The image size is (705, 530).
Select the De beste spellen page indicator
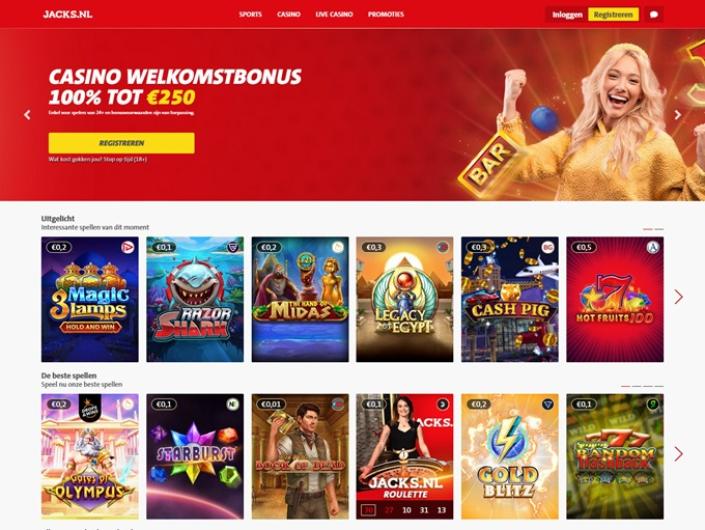(642, 386)
